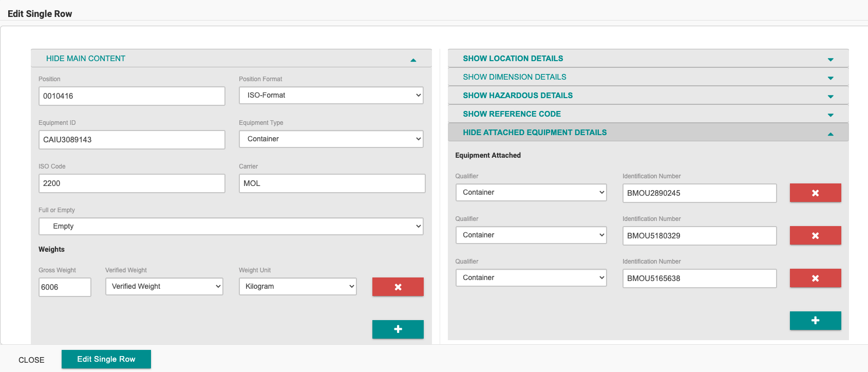Click the Edit Single Row button
The image size is (868, 372).
pyautogui.click(x=106, y=359)
